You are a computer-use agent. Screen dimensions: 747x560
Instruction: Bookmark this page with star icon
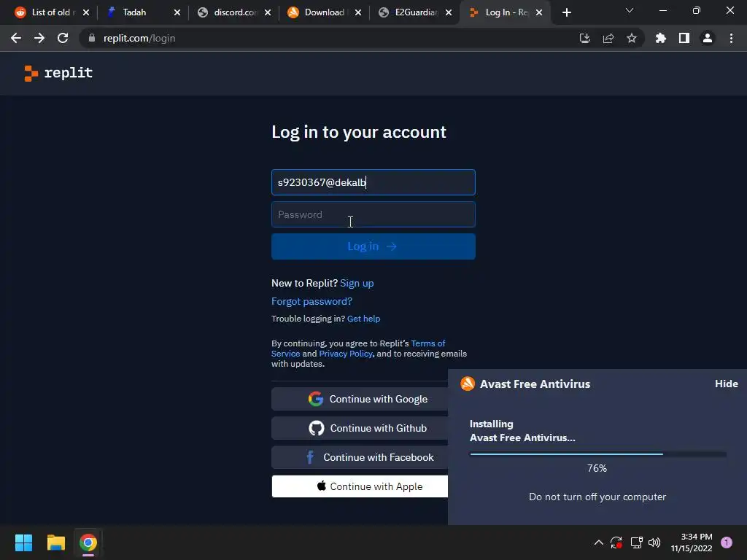tap(632, 38)
